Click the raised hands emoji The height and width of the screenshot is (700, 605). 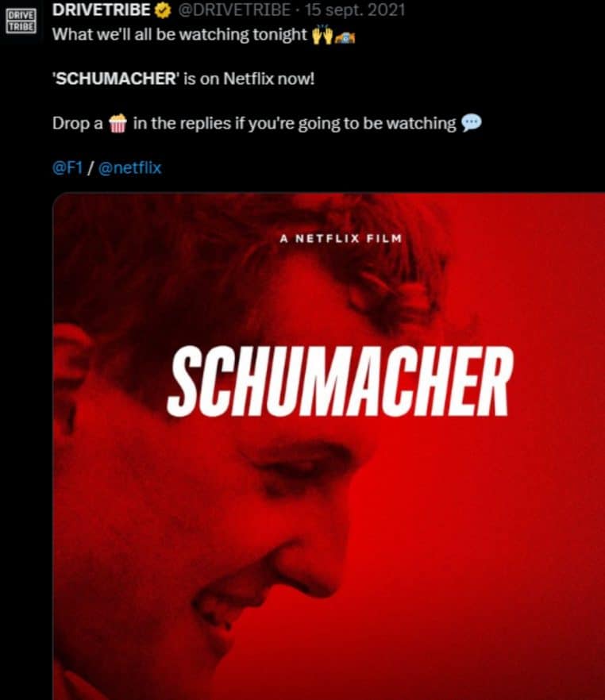tap(322, 35)
